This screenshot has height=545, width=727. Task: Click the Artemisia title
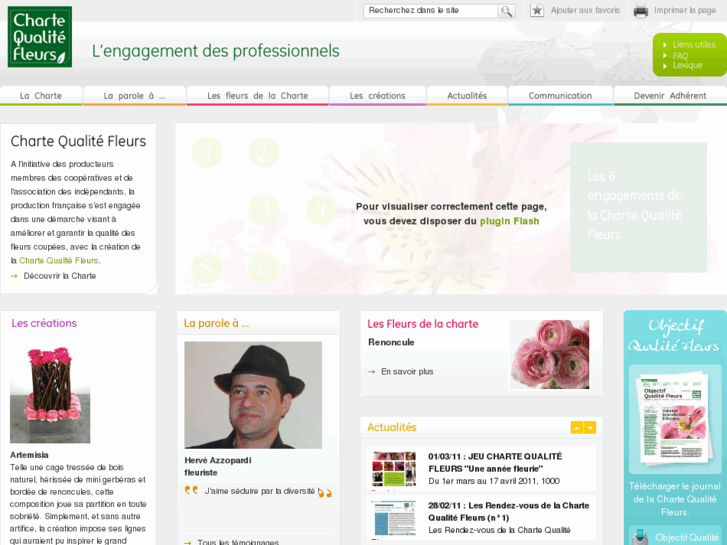(29, 455)
